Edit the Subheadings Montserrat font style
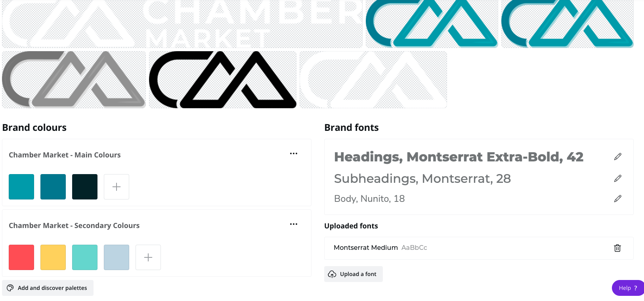This screenshot has height=301, width=644. click(617, 178)
